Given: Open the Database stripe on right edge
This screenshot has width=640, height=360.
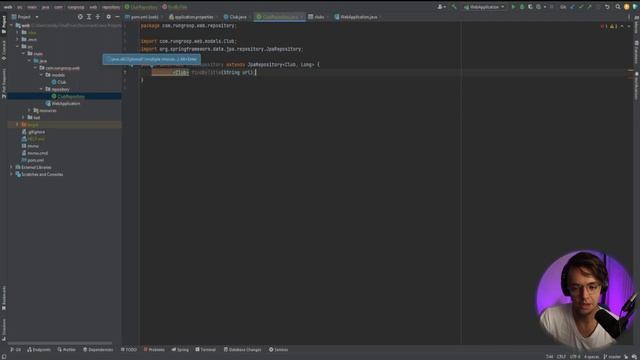Looking at the screenshot, I should (636, 52).
